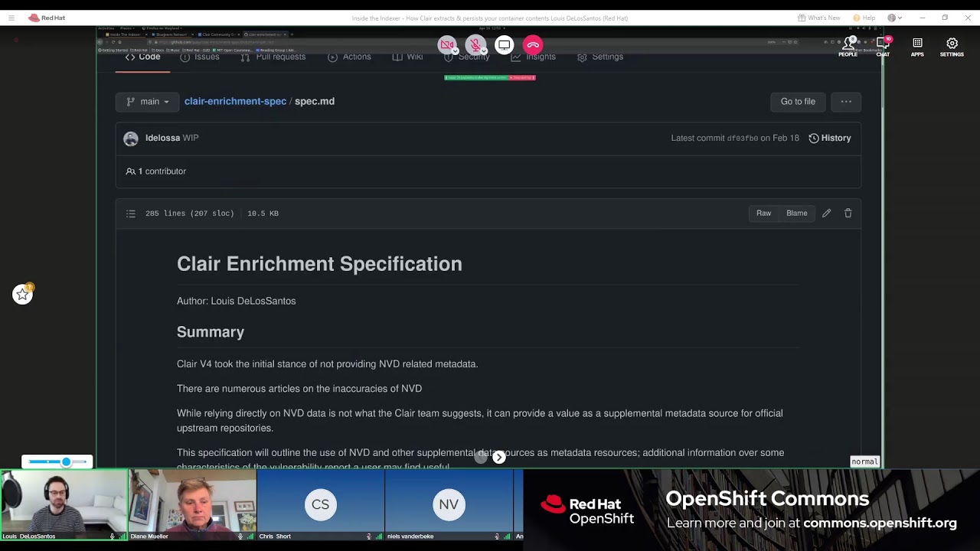
Task: Switch to the Insights tab
Action: click(x=533, y=57)
